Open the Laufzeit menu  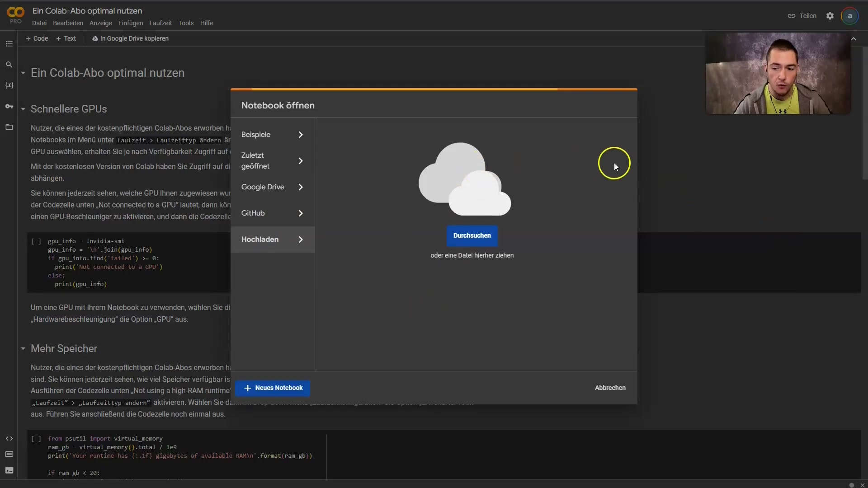160,23
